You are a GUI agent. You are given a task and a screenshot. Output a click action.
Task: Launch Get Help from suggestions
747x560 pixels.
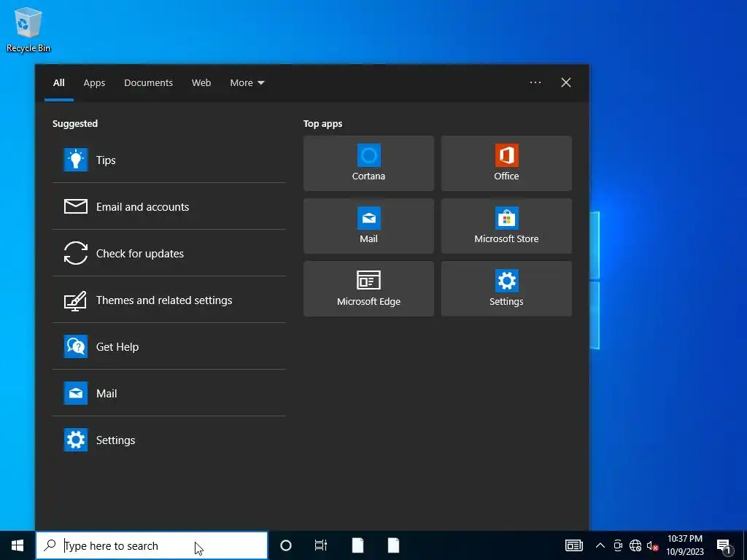point(169,346)
